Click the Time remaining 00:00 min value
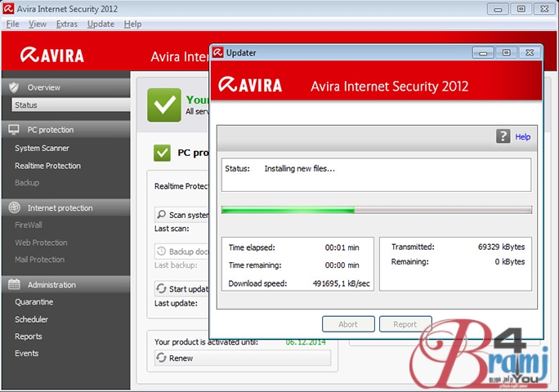The width and height of the screenshot is (559, 392). click(x=342, y=265)
